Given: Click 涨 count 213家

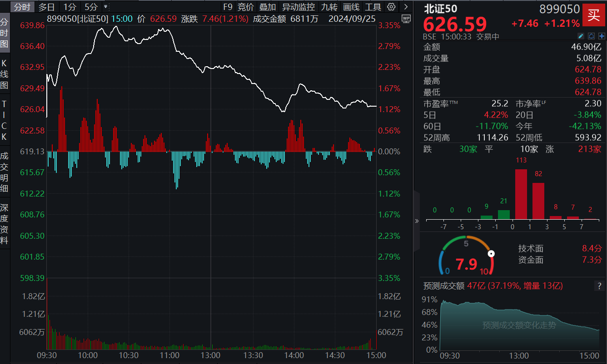Looking at the screenshot, I should point(590,149).
